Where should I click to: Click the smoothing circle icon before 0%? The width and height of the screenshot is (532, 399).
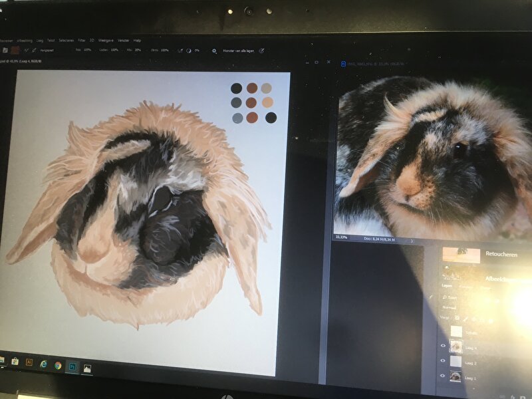pyautogui.click(x=189, y=51)
